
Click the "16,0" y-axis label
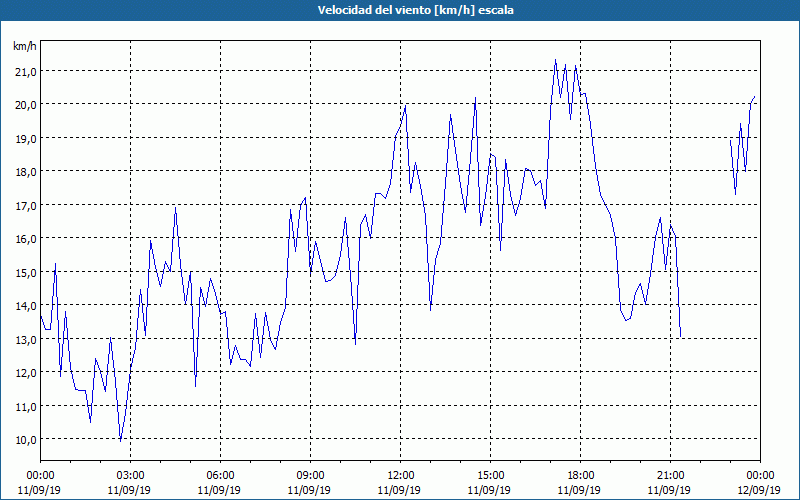point(26,239)
